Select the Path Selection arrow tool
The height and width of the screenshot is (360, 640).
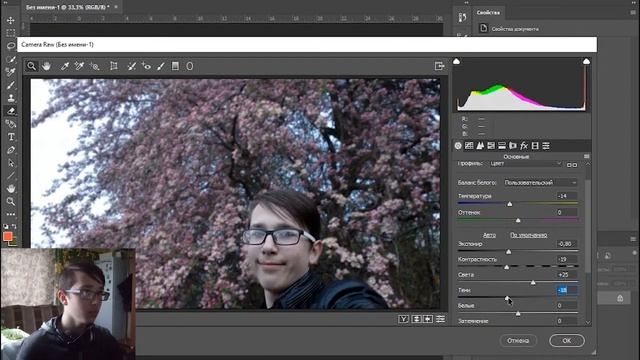(x=11, y=163)
